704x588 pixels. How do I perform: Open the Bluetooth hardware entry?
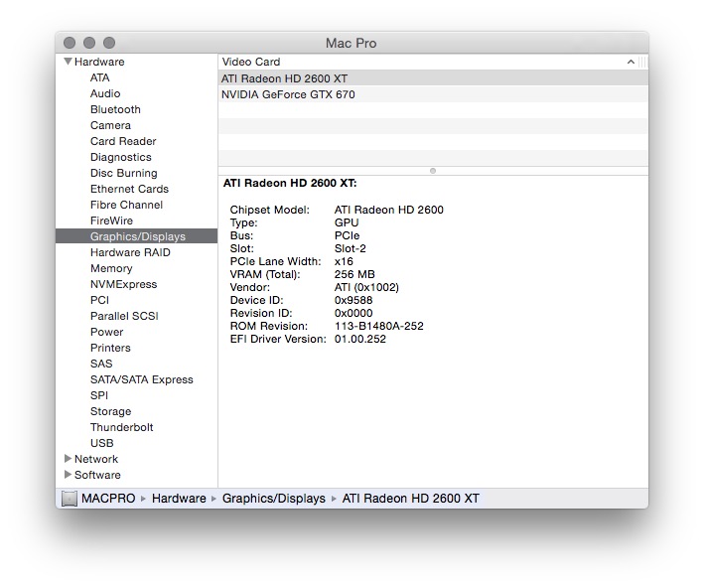115,109
